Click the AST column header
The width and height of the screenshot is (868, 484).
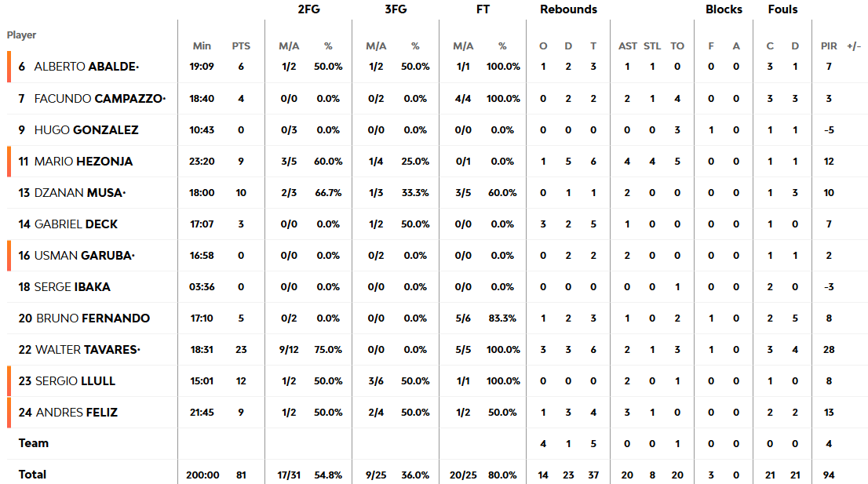[x=628, y=46]
